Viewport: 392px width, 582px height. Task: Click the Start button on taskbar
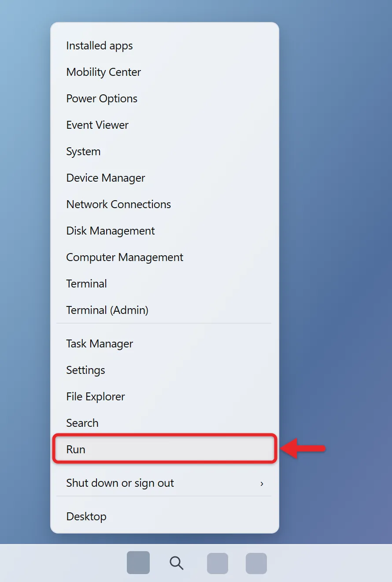coord(138,563)
